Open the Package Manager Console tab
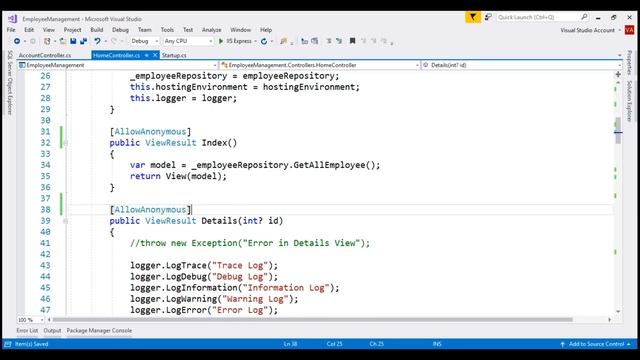Screen dimensions: 640x360 tap(99, 331)
